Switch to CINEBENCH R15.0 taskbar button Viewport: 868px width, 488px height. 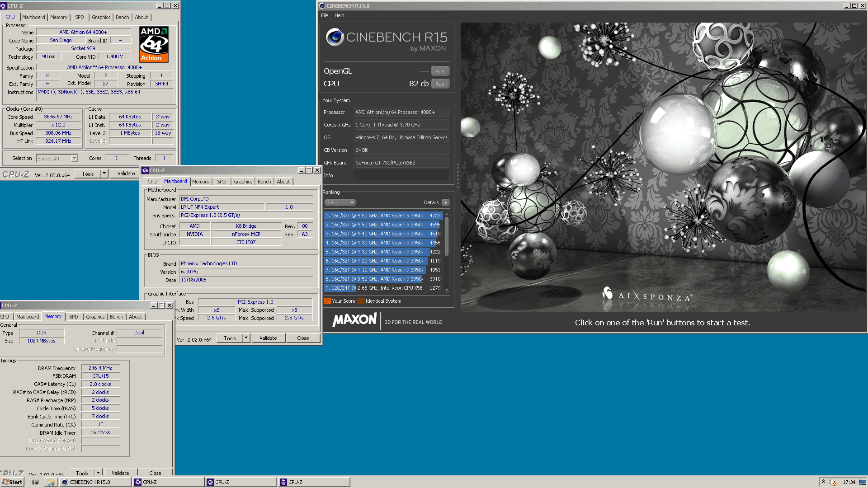click(95, 482)
